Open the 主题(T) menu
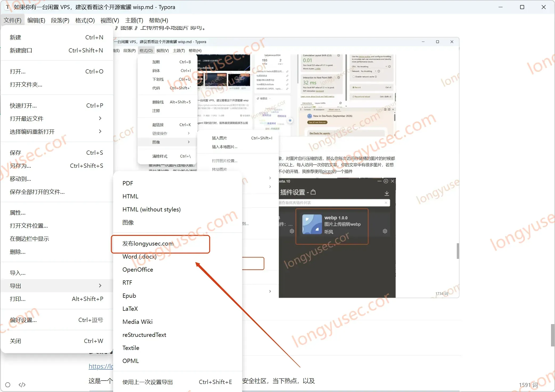 (134, 20)
